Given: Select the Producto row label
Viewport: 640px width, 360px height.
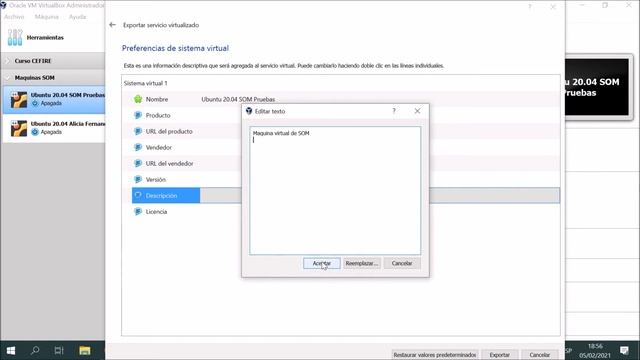Looking at the screenshot, I should click(x=158, y=116).
